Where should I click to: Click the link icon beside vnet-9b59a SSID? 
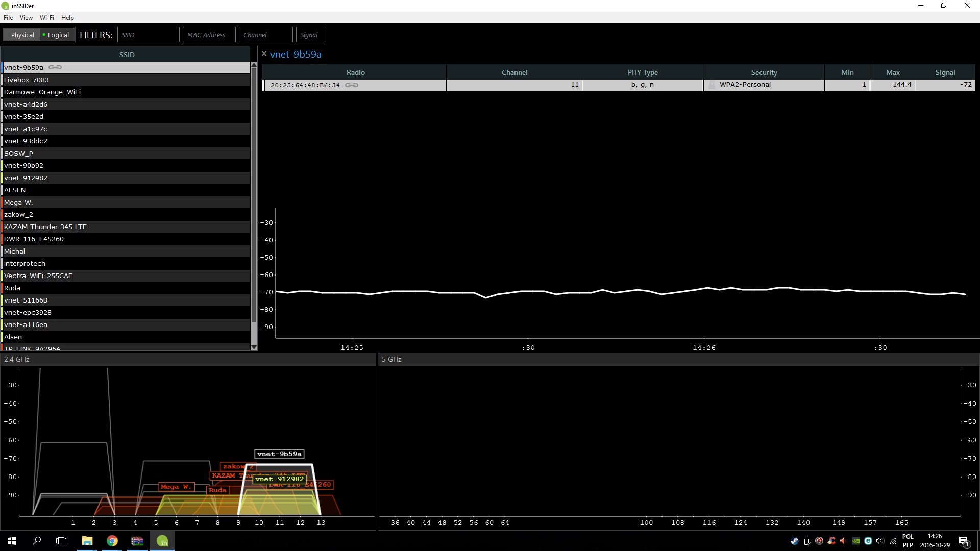click(55, 67)
